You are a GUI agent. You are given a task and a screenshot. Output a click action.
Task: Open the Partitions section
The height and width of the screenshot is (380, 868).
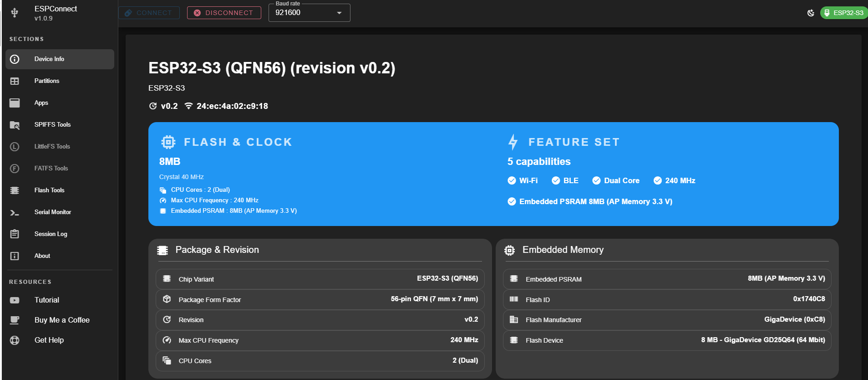[47, 81]
